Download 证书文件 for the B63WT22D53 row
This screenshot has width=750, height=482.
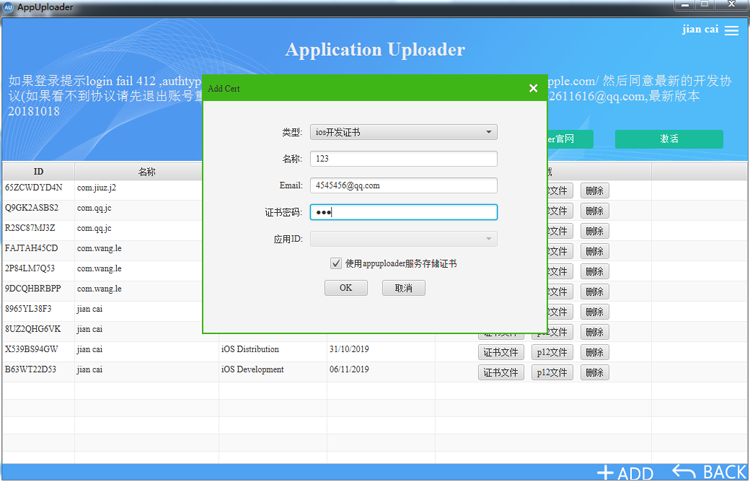pyautogui.click(x=501, y=372)
